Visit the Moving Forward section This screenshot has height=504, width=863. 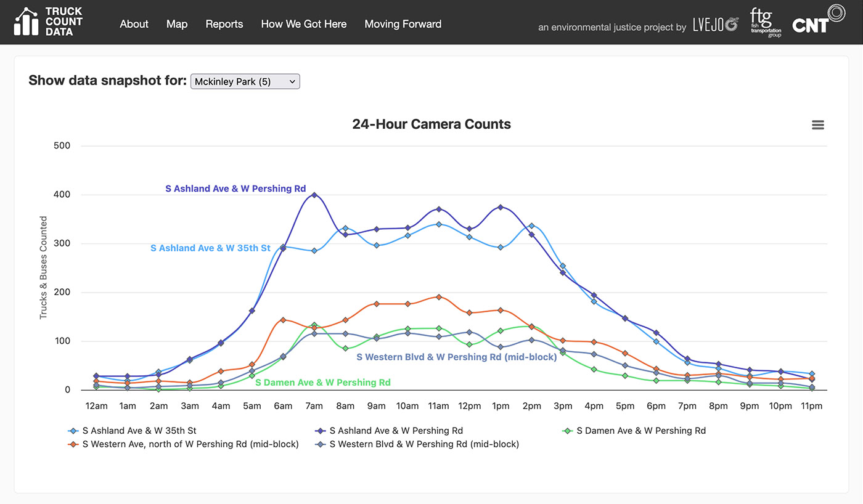click(x=403, y=24)
